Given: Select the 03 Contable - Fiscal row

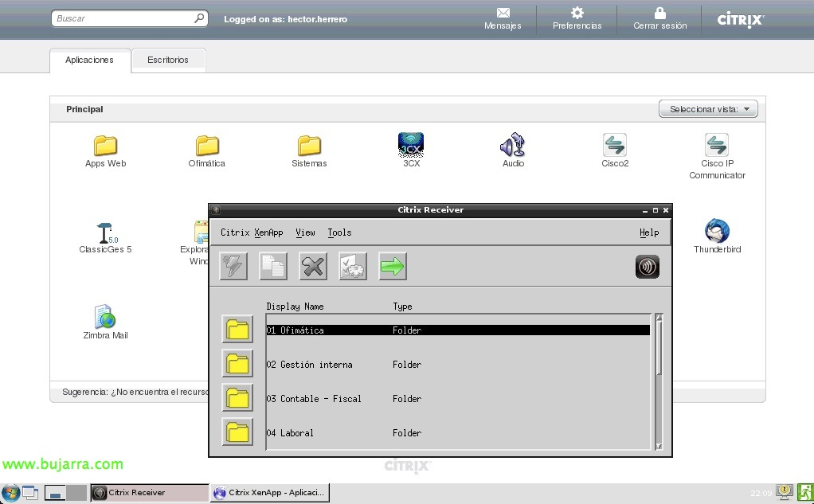Looking at the screenshot, I should point(458,399).
